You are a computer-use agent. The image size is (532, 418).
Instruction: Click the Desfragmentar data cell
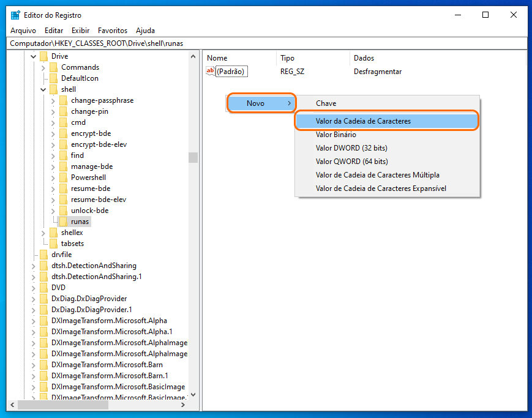(378, 72)
